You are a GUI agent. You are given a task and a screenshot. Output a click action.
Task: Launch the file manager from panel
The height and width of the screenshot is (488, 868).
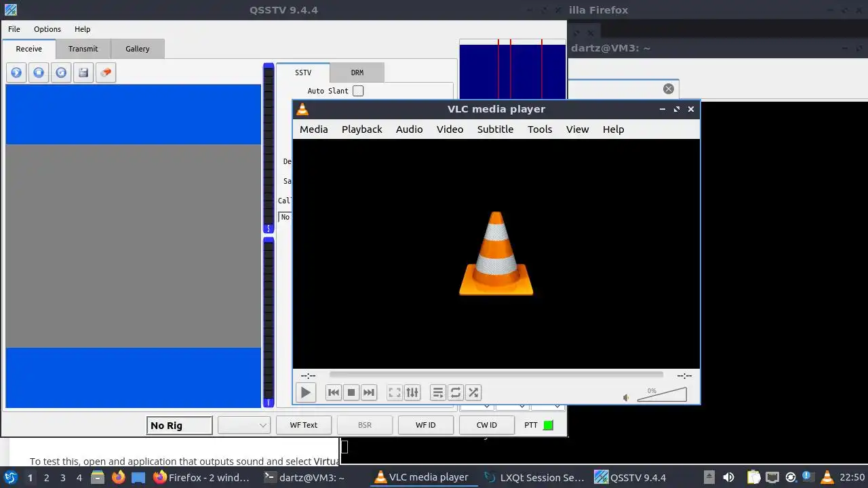tap(98, 477)
